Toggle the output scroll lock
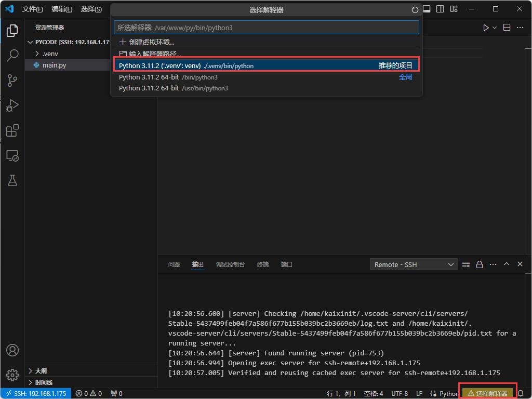 pos(480,264)
